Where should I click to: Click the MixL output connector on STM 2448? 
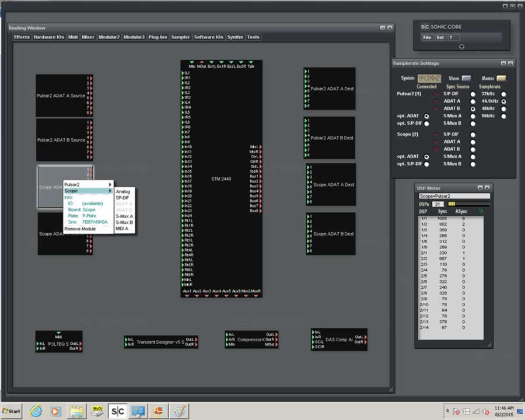pyautogui.click(x=260, y=146)
